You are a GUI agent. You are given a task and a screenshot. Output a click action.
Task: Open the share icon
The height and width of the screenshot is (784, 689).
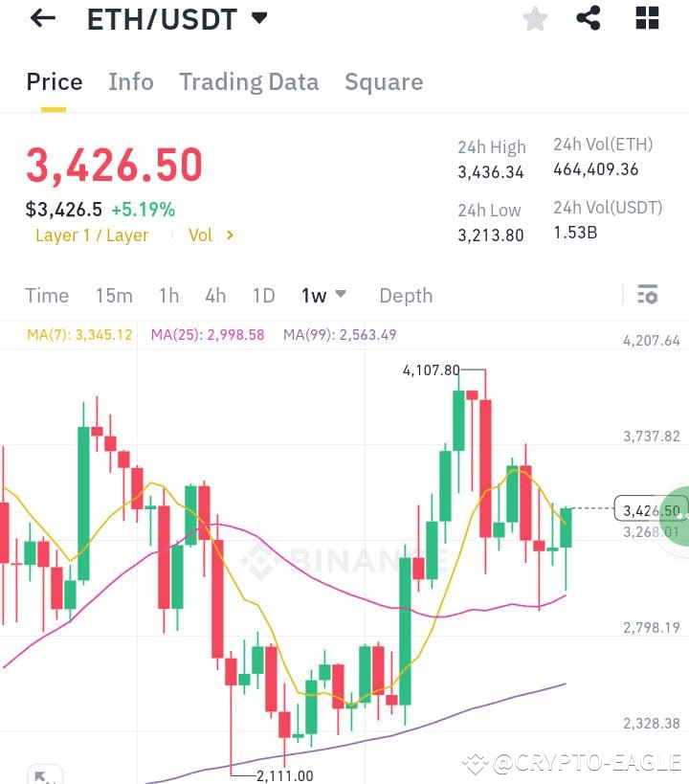[589, 18]
